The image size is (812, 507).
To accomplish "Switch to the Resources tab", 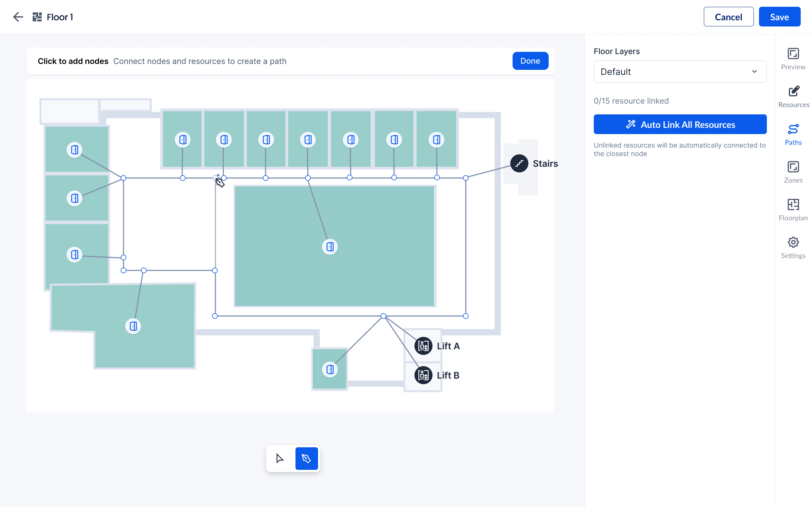I will [793, 97].
